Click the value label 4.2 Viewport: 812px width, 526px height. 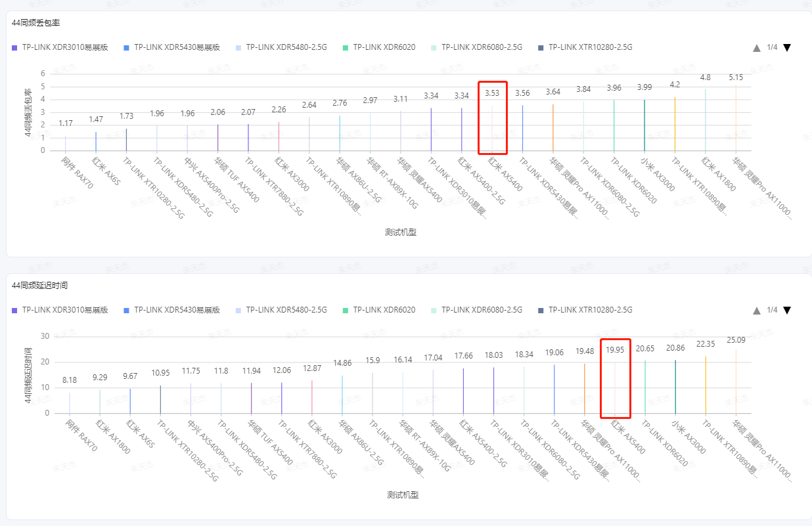[675, 85]
